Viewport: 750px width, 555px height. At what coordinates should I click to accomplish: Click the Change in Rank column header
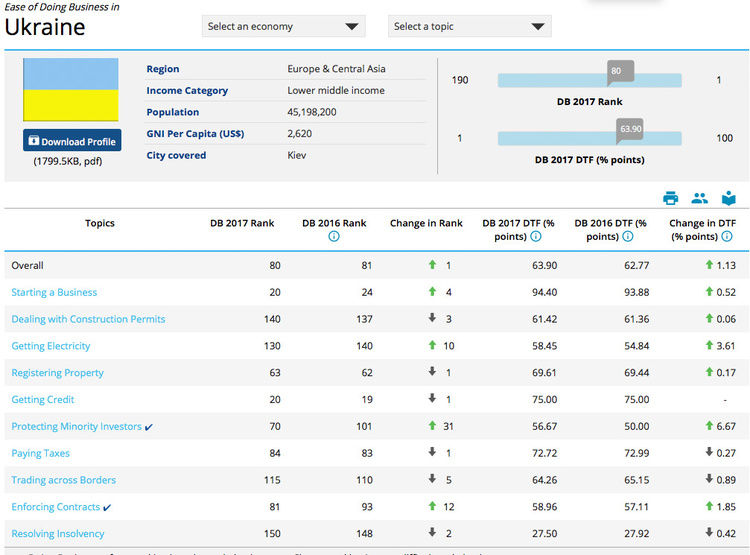[x=426, y=223]
